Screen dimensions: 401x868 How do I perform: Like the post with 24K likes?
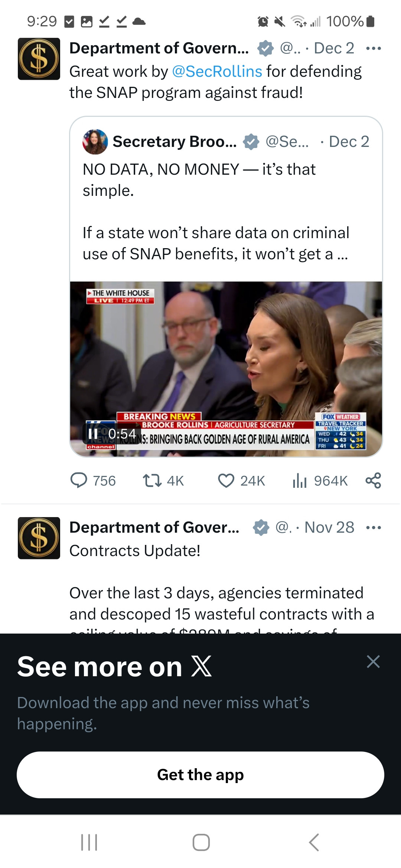226,480
